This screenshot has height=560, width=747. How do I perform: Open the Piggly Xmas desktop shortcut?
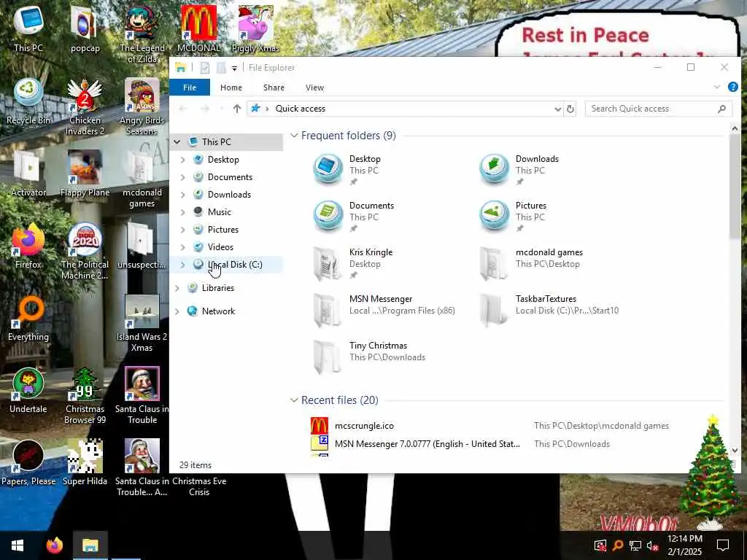pyautogui.click(x=255, y=29)
